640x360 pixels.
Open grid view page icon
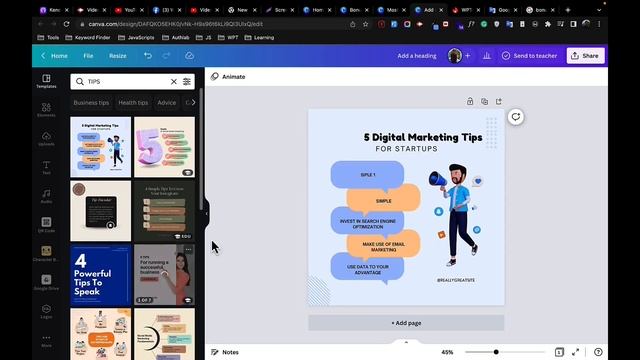(559, 352)
